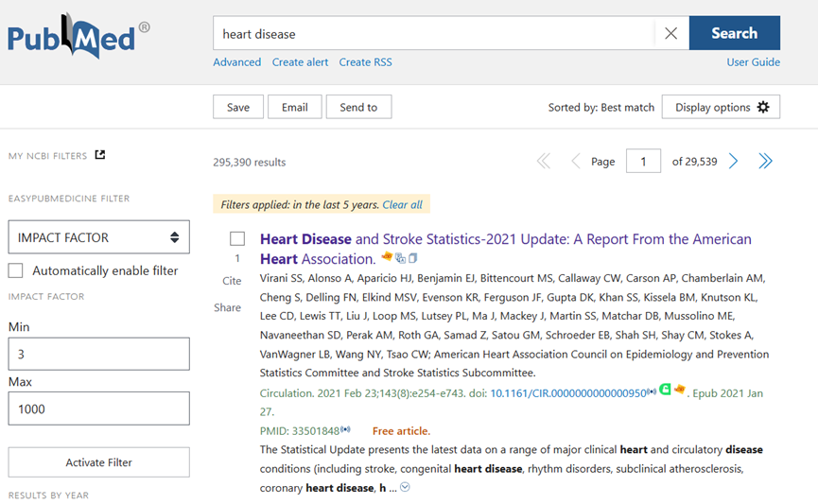Open My NCBI Filters external link icon
818x504 pixels.
(x=100, y=155)
